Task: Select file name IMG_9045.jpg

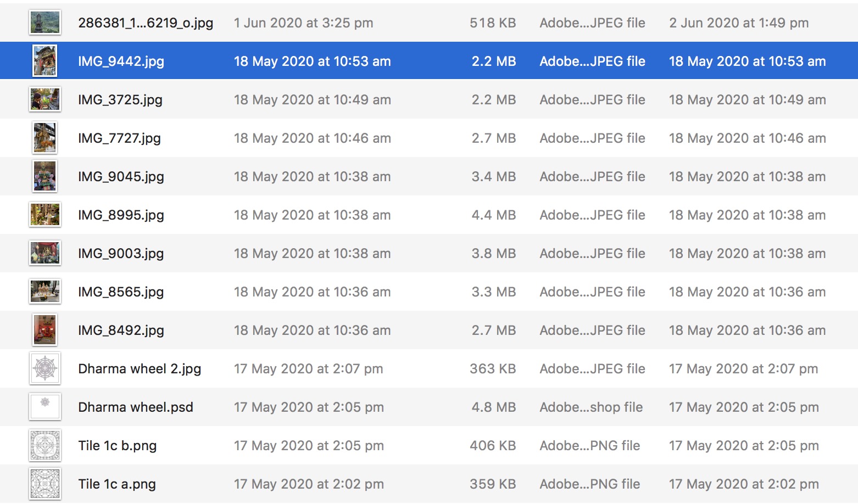Action: [121, 177]
